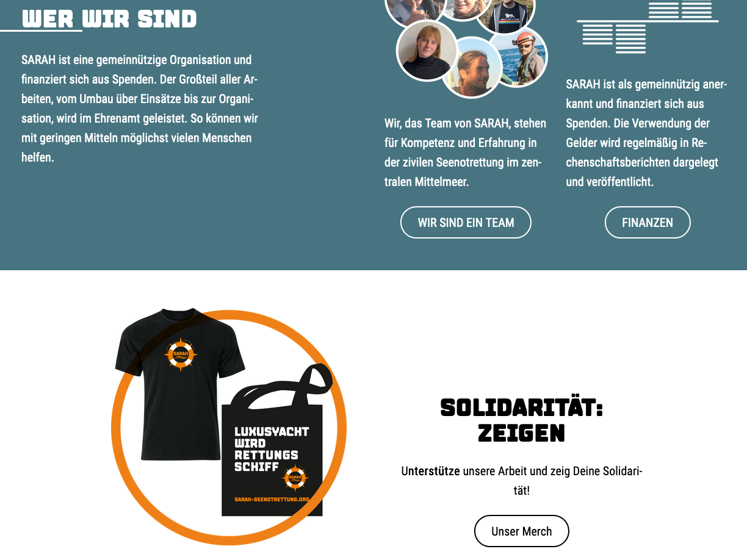Click the WER WIR SIND heading
The height and width of the screenshot is (560, 747).
pyautogui.click(x=109, y=19)
